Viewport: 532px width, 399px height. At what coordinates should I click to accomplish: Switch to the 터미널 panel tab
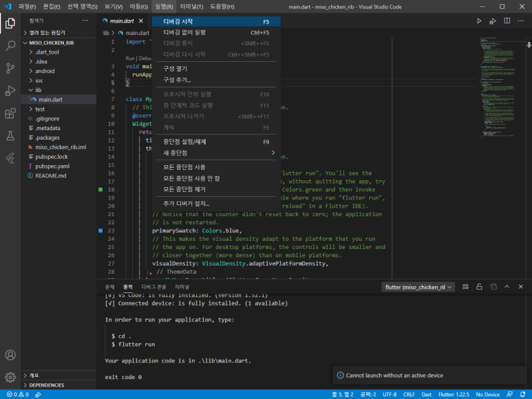click(182, 287)
